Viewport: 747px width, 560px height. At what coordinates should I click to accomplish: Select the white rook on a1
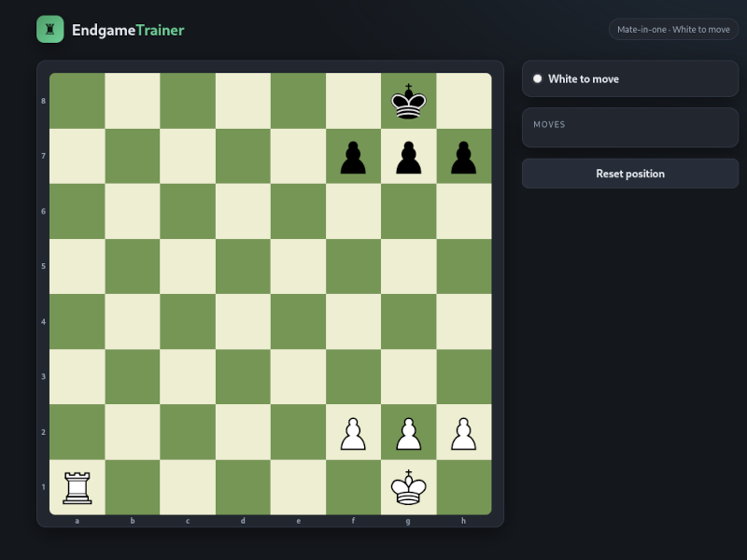[78, 487]
